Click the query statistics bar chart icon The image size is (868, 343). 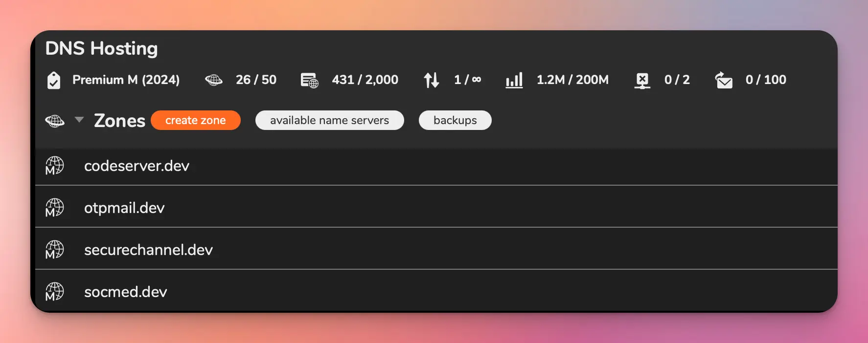point(514,80)
